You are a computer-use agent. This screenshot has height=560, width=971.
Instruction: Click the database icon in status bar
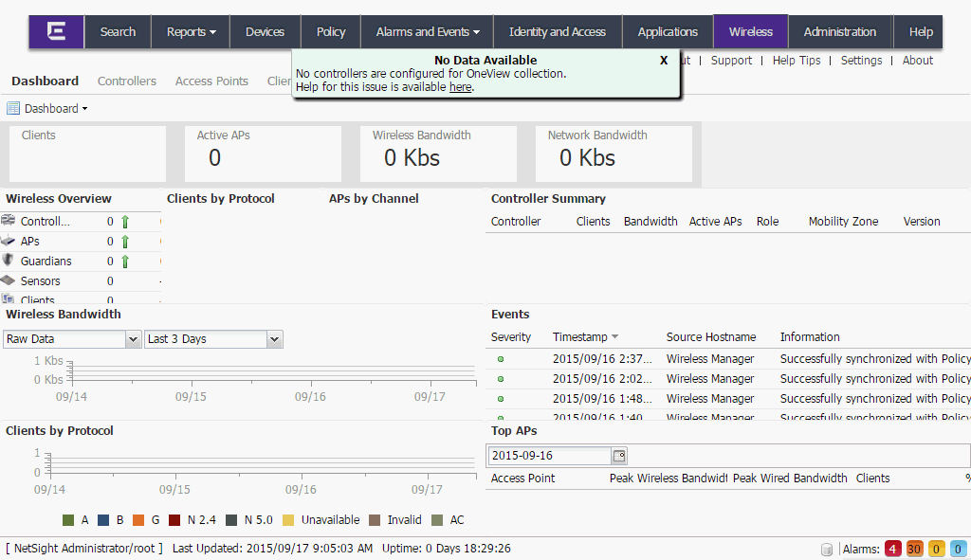click(x=826, y=549)
